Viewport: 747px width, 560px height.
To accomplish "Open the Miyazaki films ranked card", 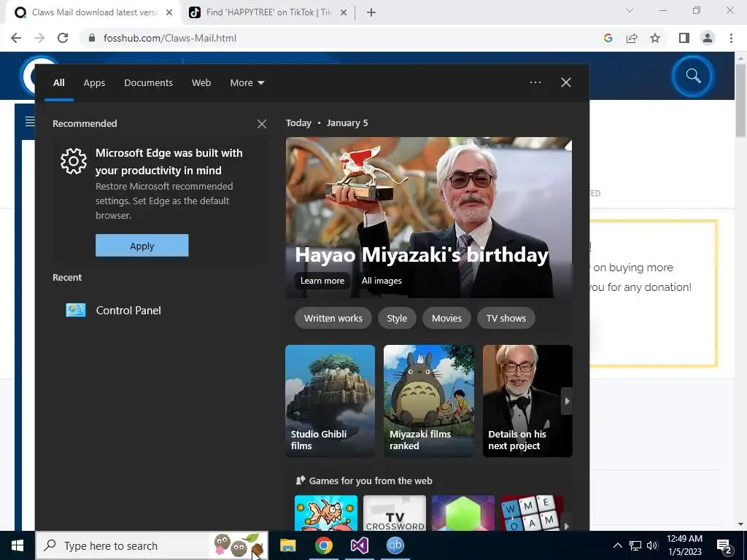I will click(429, 401).
